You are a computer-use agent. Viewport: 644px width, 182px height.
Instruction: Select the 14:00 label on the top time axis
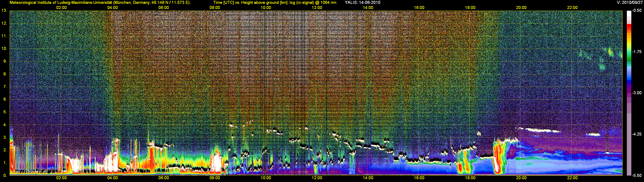tap(368, 8)
